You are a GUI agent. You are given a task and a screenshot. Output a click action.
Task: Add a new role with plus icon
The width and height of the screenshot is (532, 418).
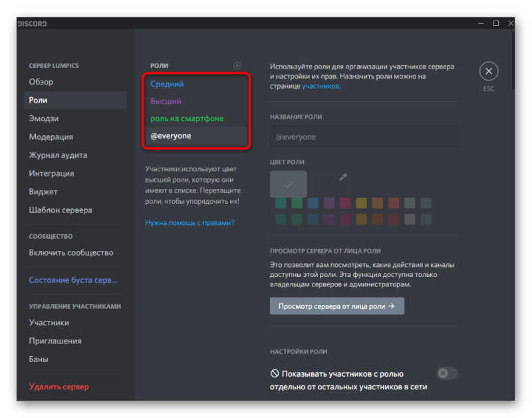coord(237,65)
